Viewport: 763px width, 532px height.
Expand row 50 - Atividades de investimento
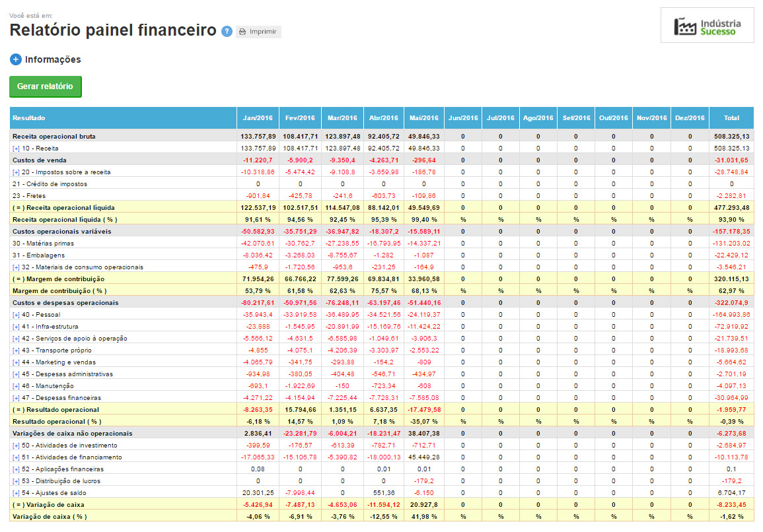[x=16, y=446]
